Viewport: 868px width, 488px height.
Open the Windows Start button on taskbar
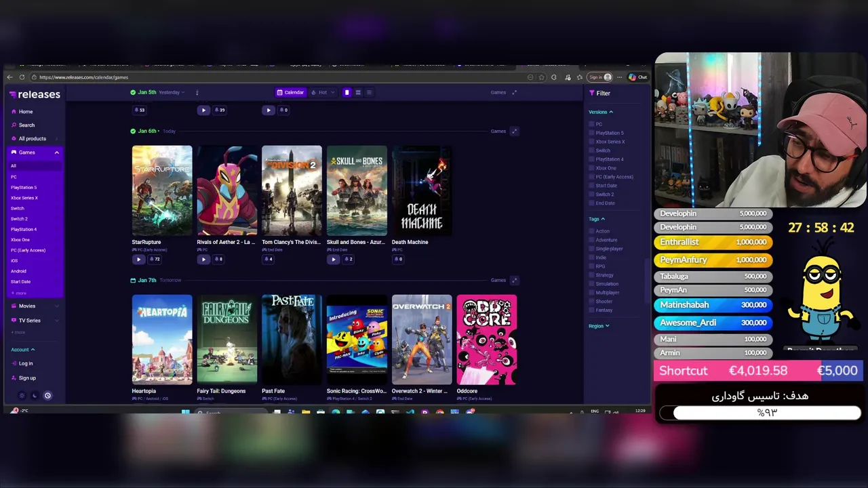(x=186, y=411)
